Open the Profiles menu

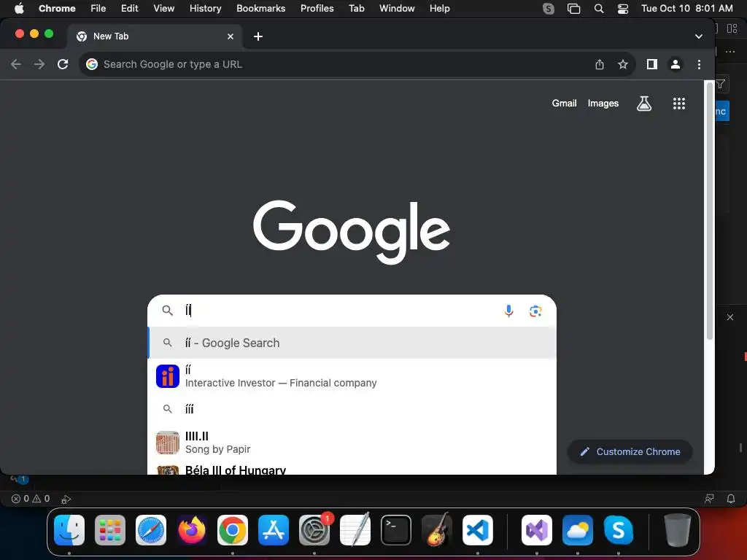[x=317, y=9]
